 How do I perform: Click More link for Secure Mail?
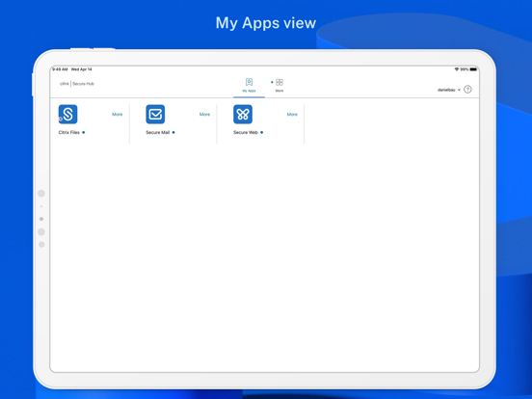coord(204,115)
